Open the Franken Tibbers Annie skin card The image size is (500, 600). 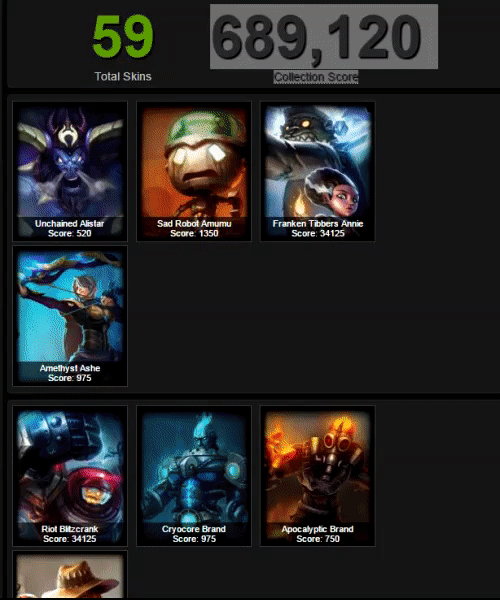(318, 171)
